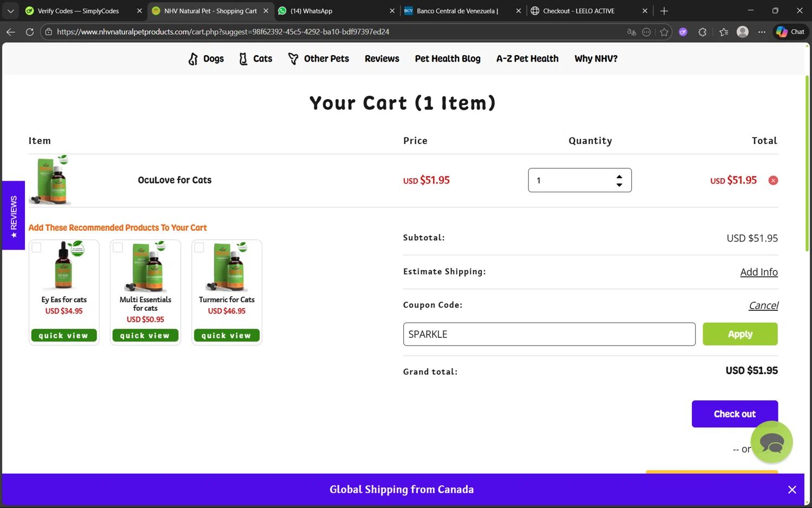Proceed with Check out button
The width and height of the screenshot is (812, 508).
click(x=735, y=414)
